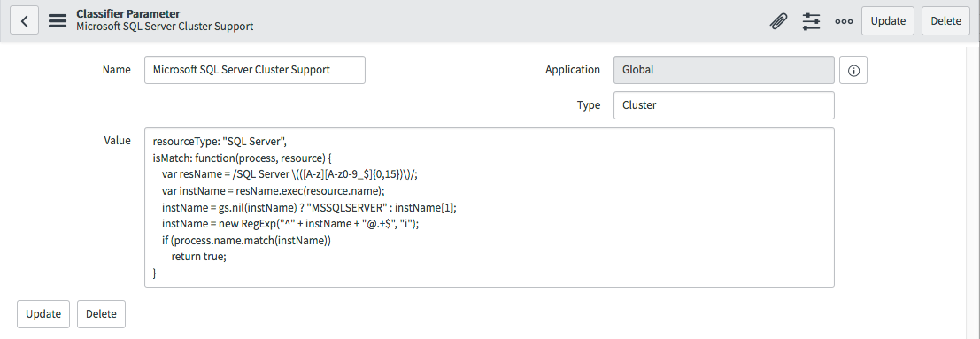980x339 pixels.
Task: Click the bottom Update button
Action: tap(43, 314)
